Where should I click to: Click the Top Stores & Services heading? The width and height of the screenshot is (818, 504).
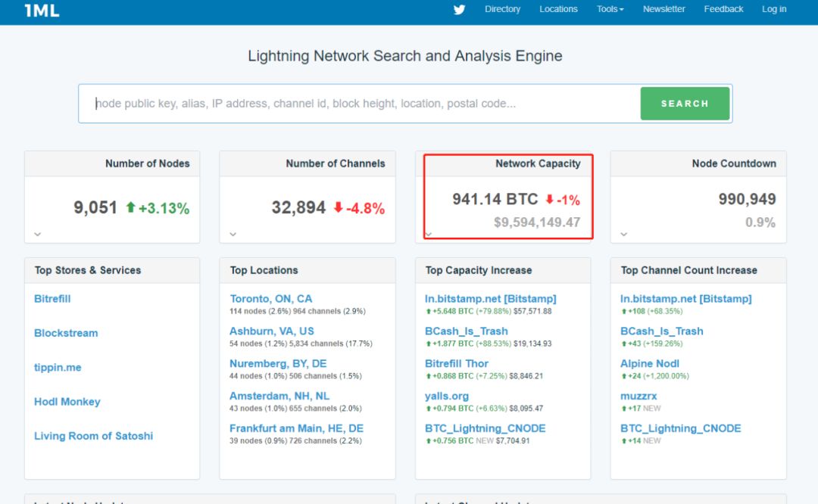tap(88, 270)
